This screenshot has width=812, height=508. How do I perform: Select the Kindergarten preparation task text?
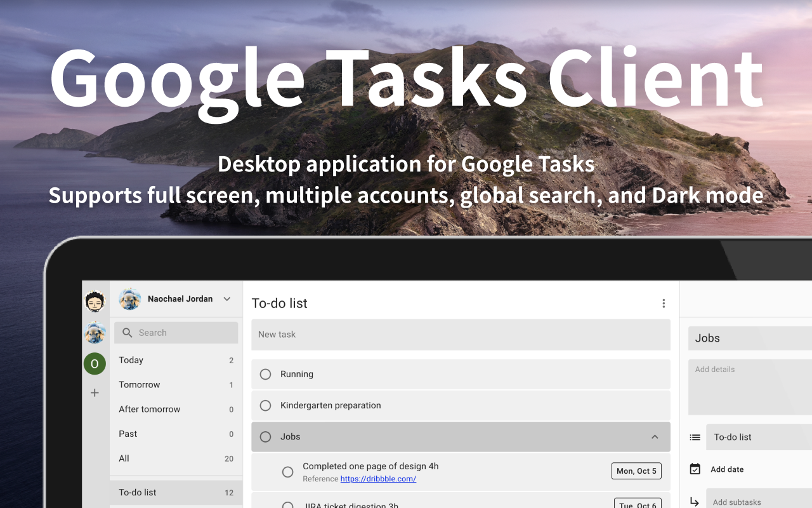click(331, 406)
